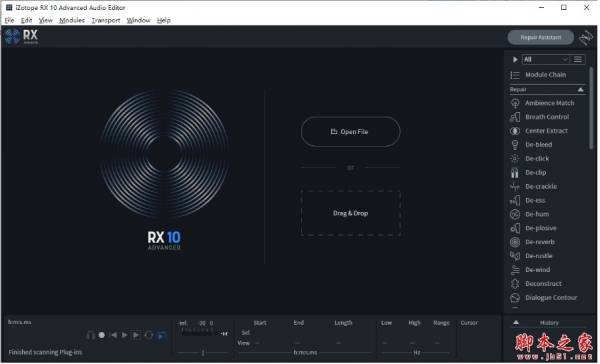Screen dimensions: 600x364
Task: Toggle headphone input monitoring
Action: click(x=91, y=336)
